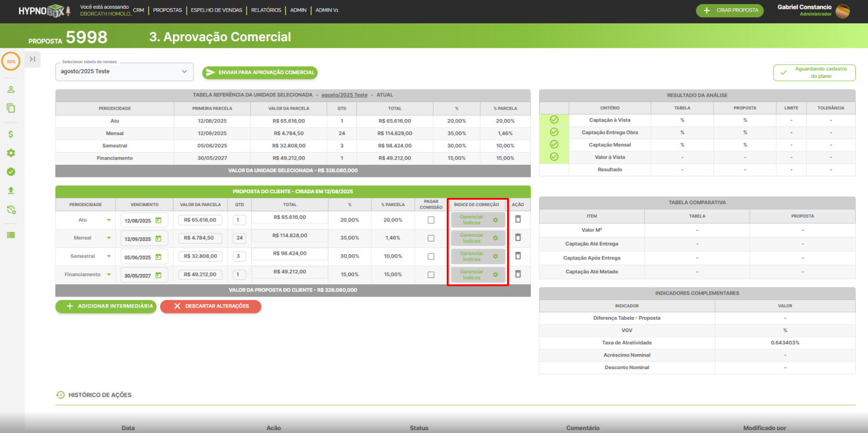Click Descartar Alterações button
The width and height of the screenshot is (868, 433).
(211, 306)
